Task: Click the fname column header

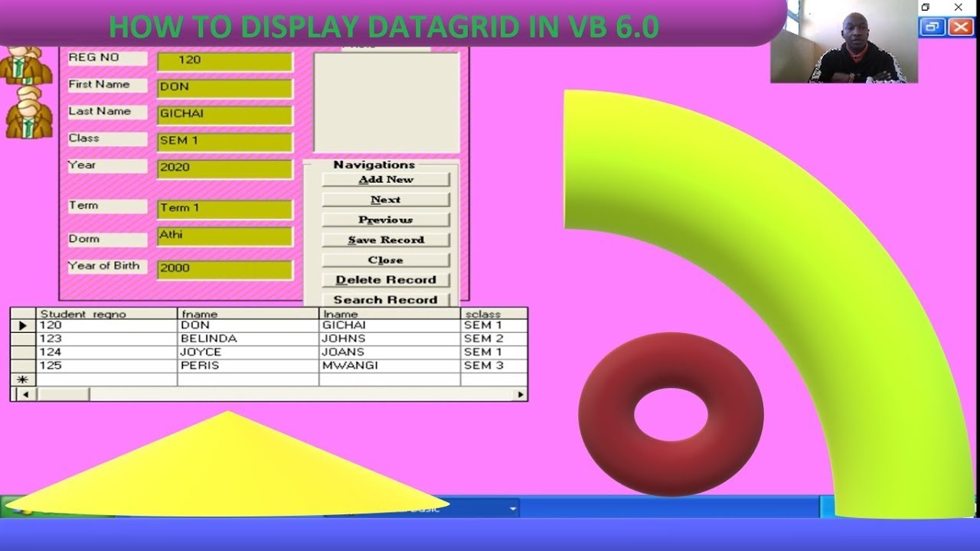Action: 248,314
